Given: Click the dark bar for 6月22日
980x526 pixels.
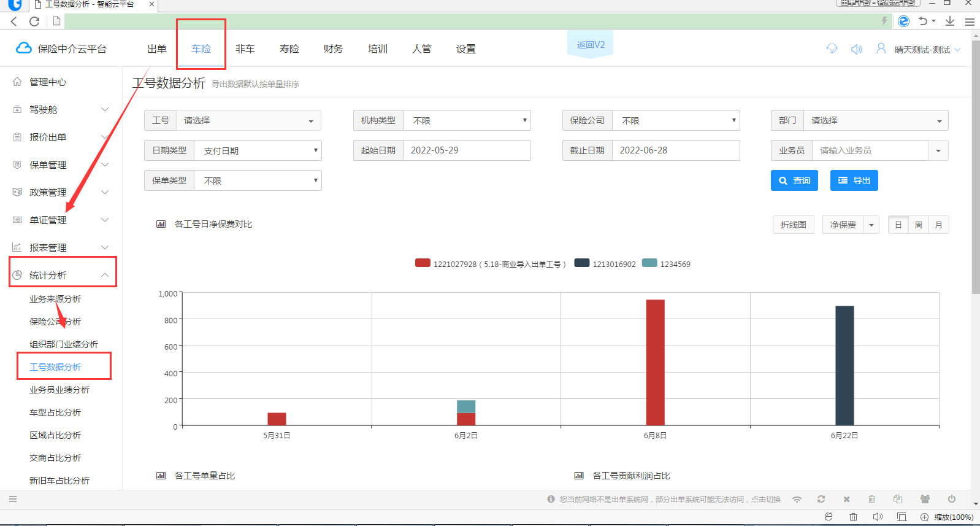Looking at the screenshot, I should point(844,365).
